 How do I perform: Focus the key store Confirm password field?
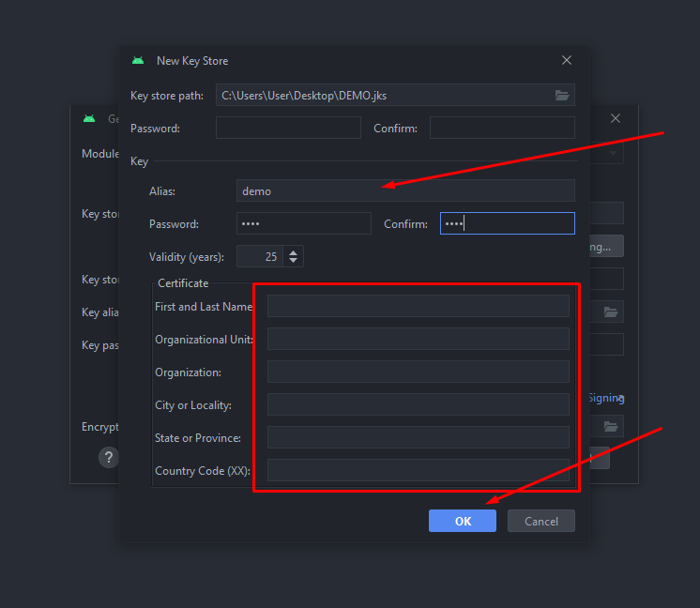pyautogui.click(x=501, y=128)
